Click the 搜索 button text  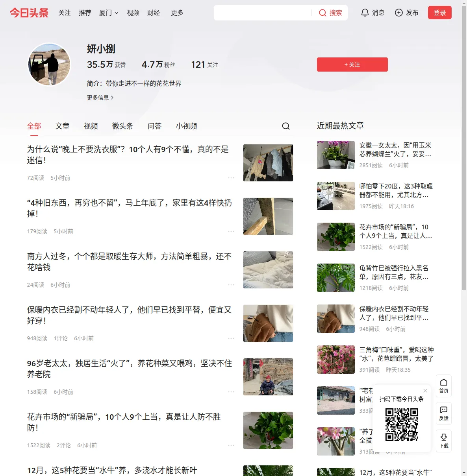pyautogui.click(x=336, y=13)
